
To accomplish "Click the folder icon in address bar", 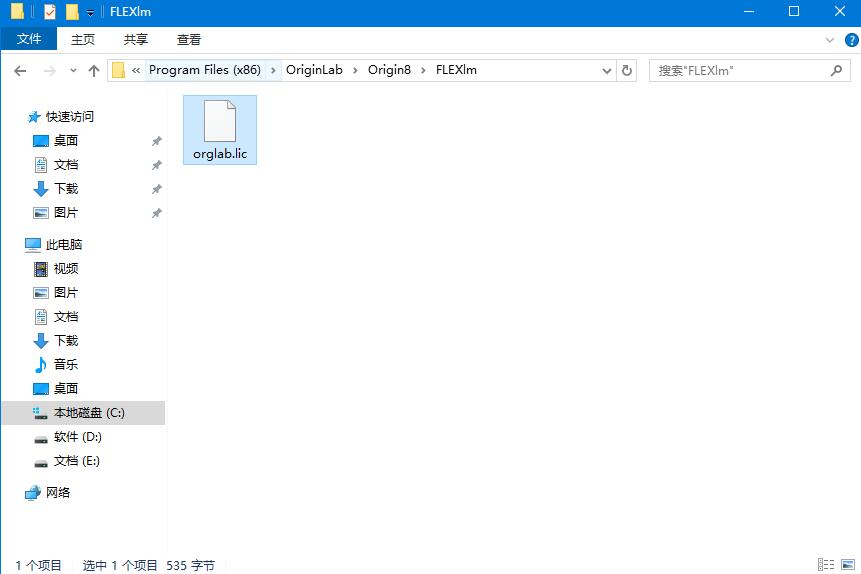I will point(118,70).
